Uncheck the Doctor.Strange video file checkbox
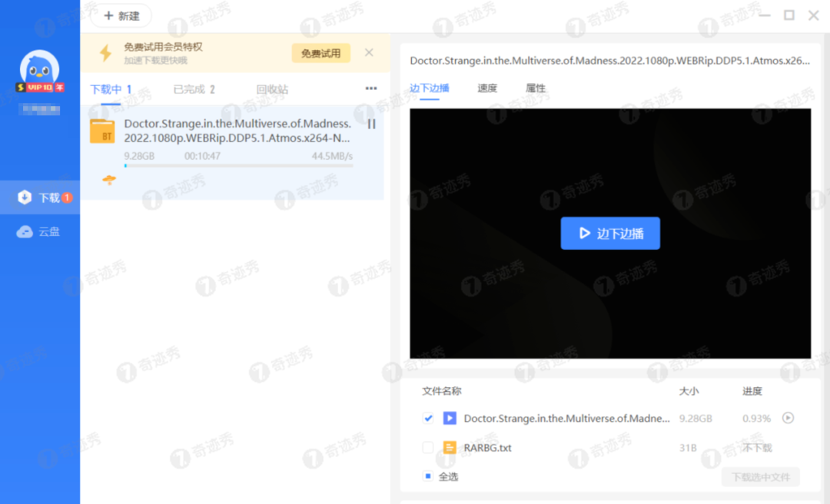This screenshot has width=830, height=504. 428,418
